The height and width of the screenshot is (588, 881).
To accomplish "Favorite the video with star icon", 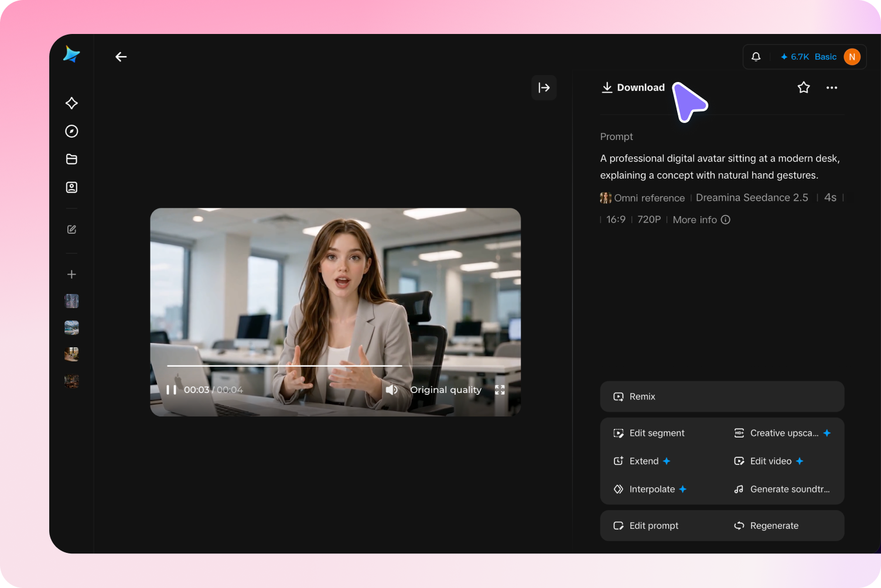I will point(804,88).
